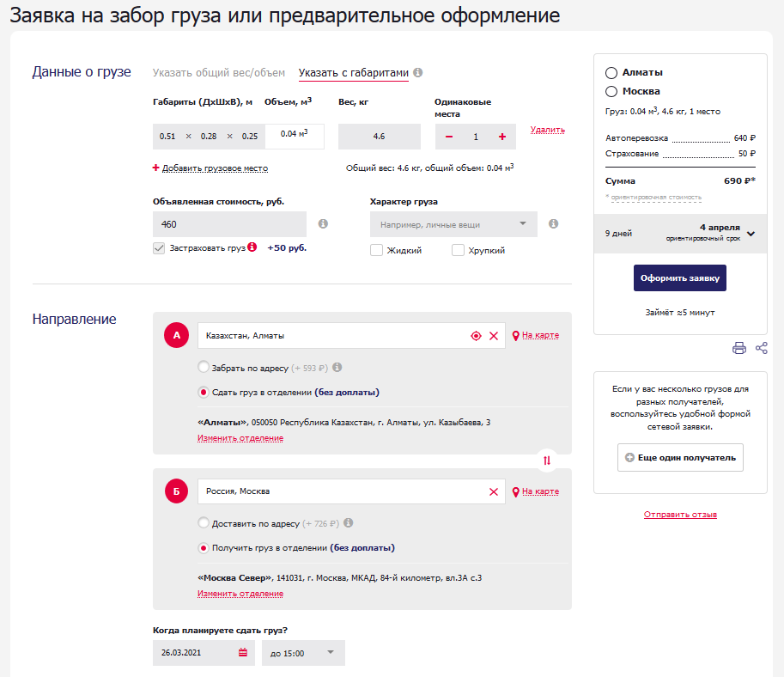Click the info icon beside Характер груза
This screenshot has width=784, height=677.
pyautogui.click(x=553, y=224)
